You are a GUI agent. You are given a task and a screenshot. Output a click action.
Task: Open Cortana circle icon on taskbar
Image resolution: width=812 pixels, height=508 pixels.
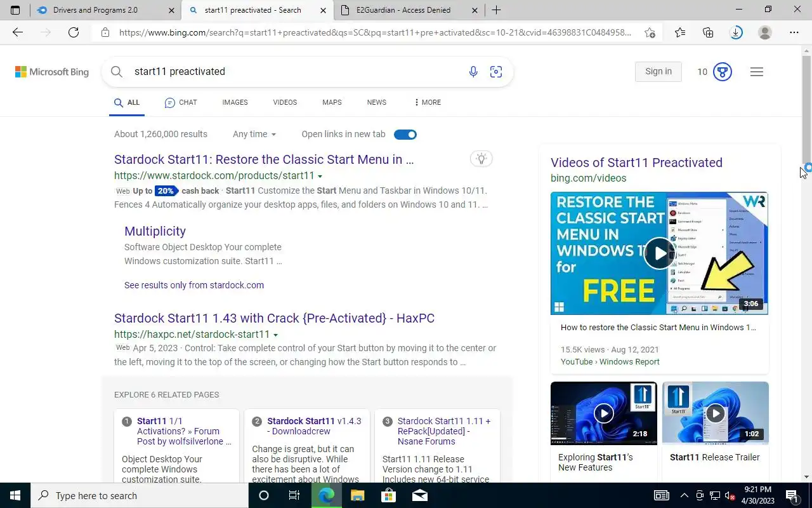click(264, 495)
